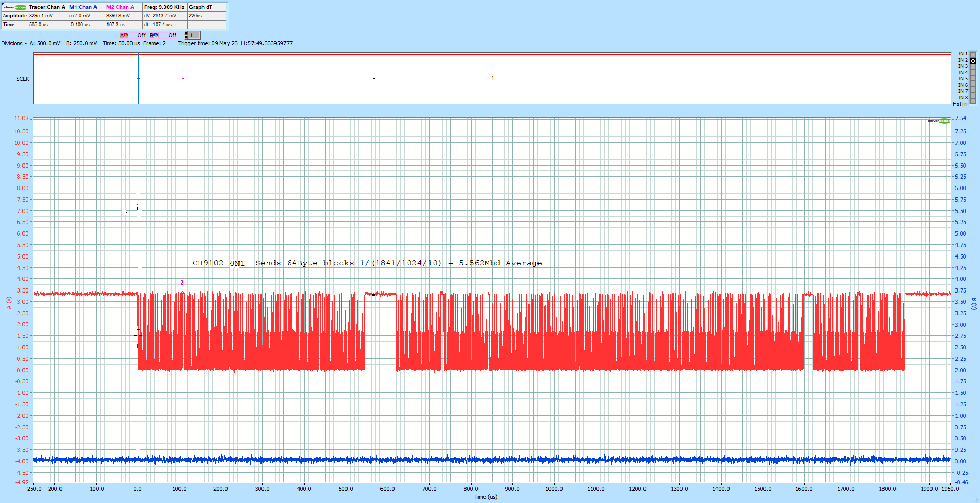Click the 11.08 top value on A axis

point(21,119)
